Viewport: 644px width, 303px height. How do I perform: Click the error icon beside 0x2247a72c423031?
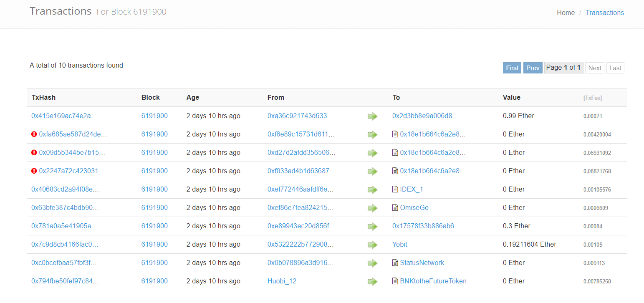pyautogui.click(x=34, y=171)
